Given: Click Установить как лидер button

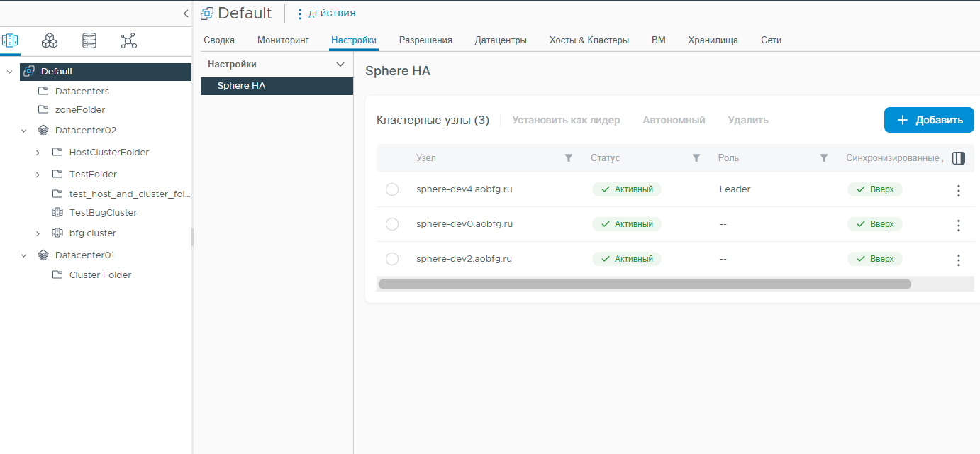Looking at the screenshot, I should (566, 121).
